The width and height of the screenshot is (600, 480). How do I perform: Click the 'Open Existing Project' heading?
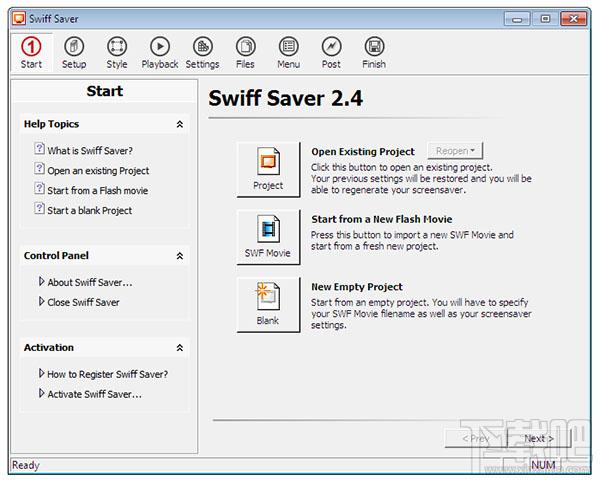(x=363, y=152)
